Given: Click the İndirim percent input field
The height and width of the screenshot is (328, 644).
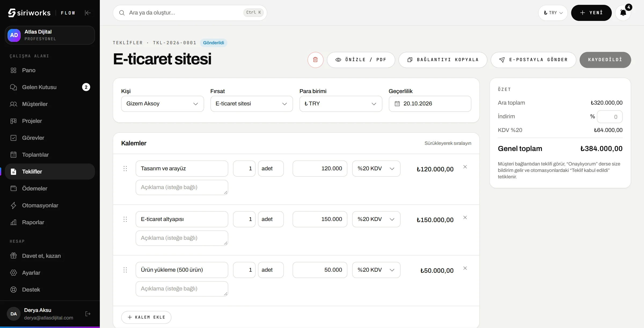Looking at the screenshot, I should (609, 117).
